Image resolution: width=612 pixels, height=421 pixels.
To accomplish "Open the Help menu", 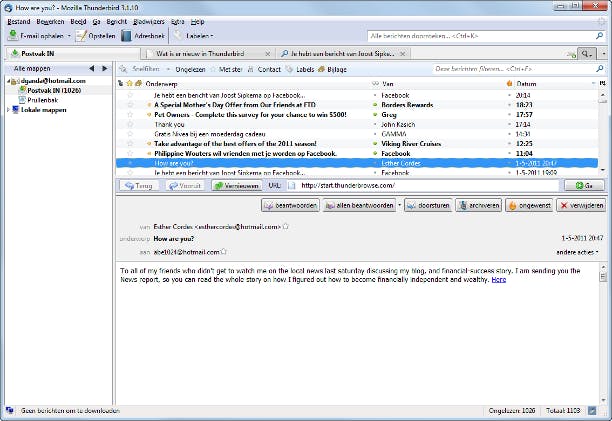I will [197, 21].
